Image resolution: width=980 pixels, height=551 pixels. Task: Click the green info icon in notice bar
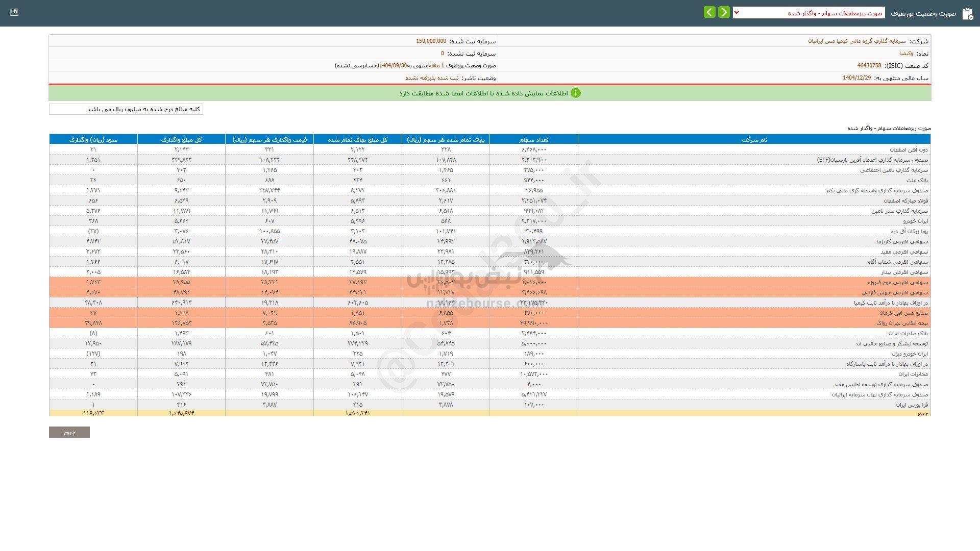pyautogui.click(x=576, y=93)
